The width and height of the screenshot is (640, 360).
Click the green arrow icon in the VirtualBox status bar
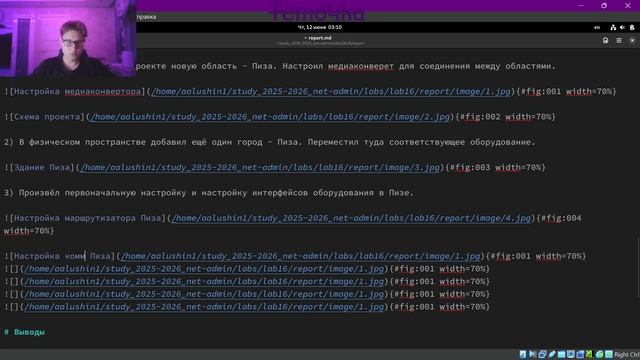(589, 354)
